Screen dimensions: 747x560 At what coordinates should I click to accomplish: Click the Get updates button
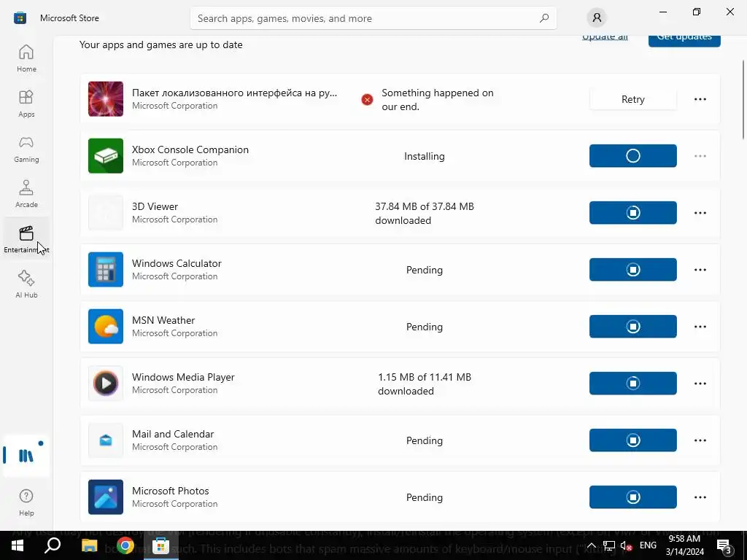point(684,39)
